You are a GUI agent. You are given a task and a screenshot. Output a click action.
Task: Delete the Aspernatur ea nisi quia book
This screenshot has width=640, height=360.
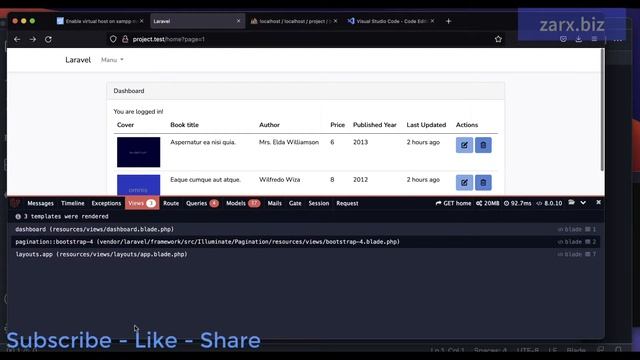483,145
